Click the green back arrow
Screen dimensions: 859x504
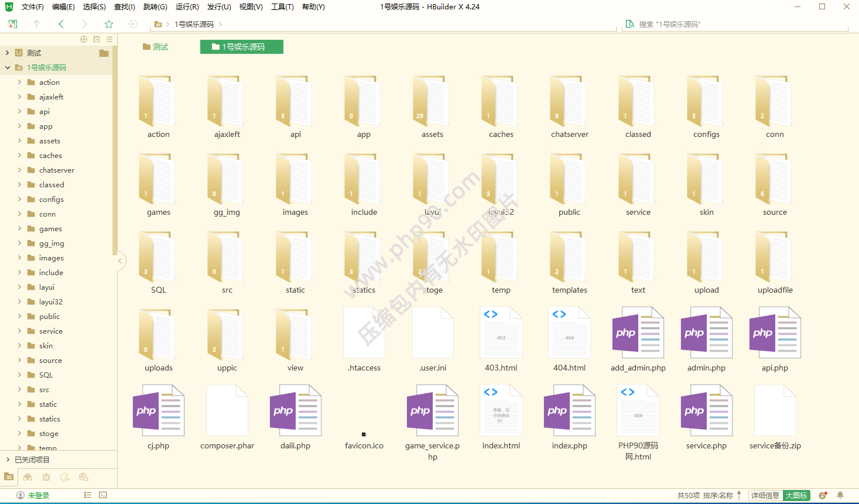[x=61, y=24]
